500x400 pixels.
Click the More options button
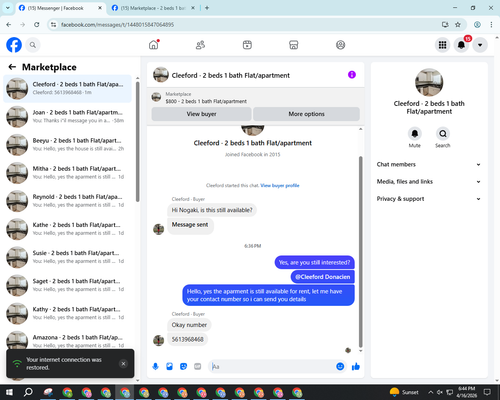(x=306, y=114)
